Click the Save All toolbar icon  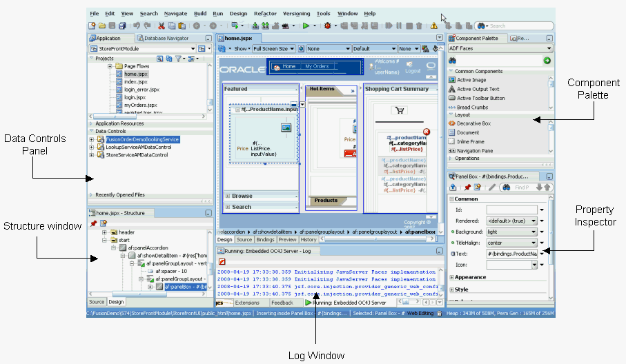(x=122, y=26)
